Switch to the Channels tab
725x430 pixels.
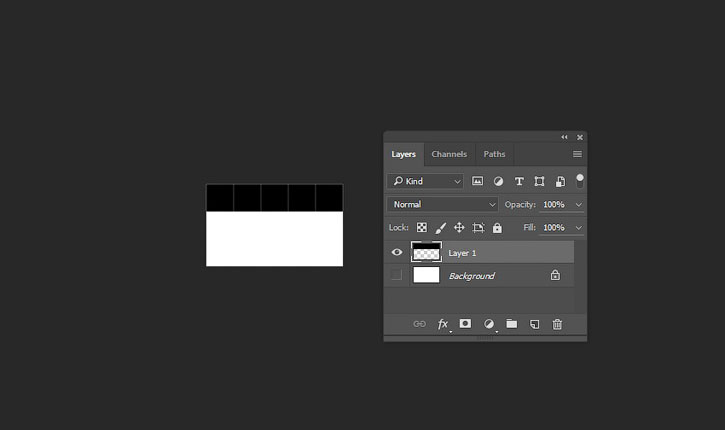pos(449,154)
